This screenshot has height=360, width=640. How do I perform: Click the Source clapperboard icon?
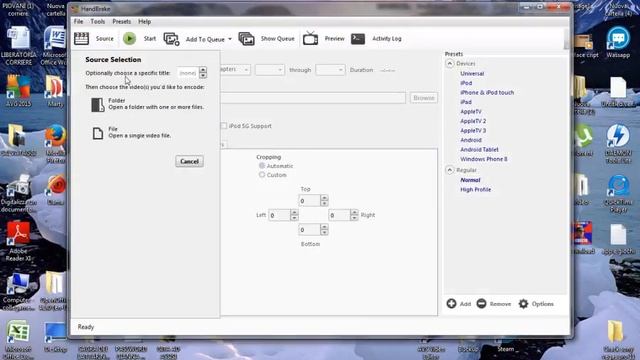click(x=81, y=39)
